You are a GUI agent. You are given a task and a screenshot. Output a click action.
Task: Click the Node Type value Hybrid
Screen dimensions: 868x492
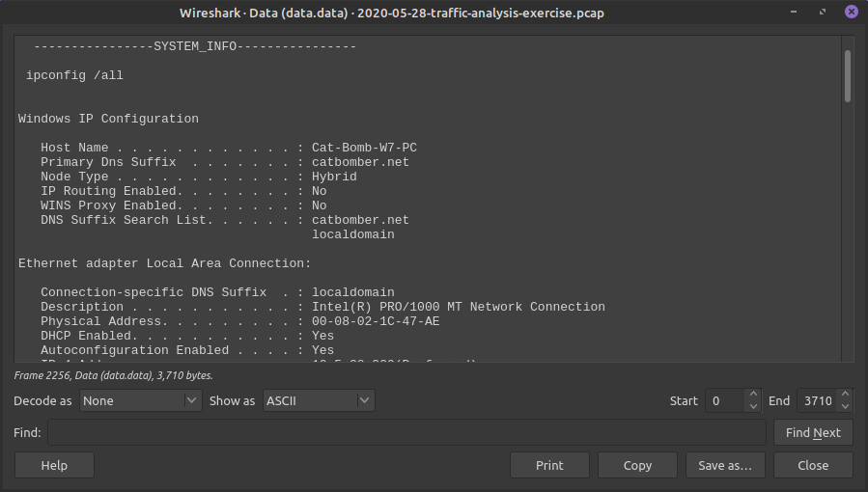point(334,177)
